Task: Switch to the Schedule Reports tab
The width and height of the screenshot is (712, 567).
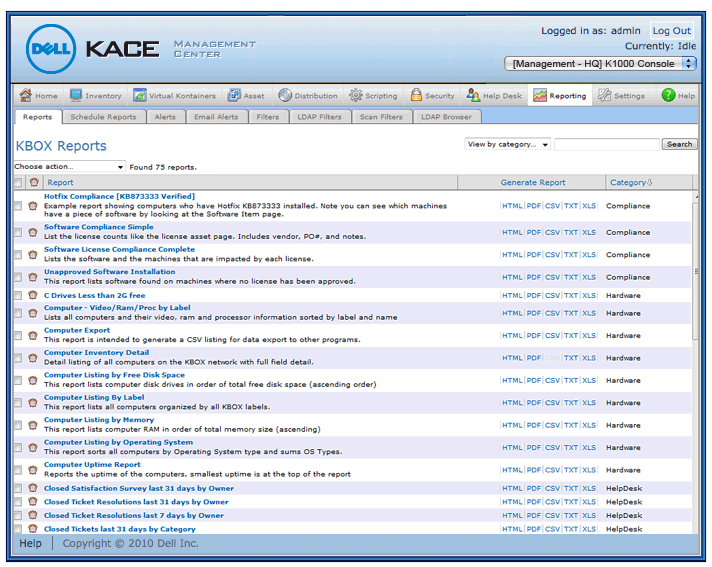Action: (x=103, y=117)
